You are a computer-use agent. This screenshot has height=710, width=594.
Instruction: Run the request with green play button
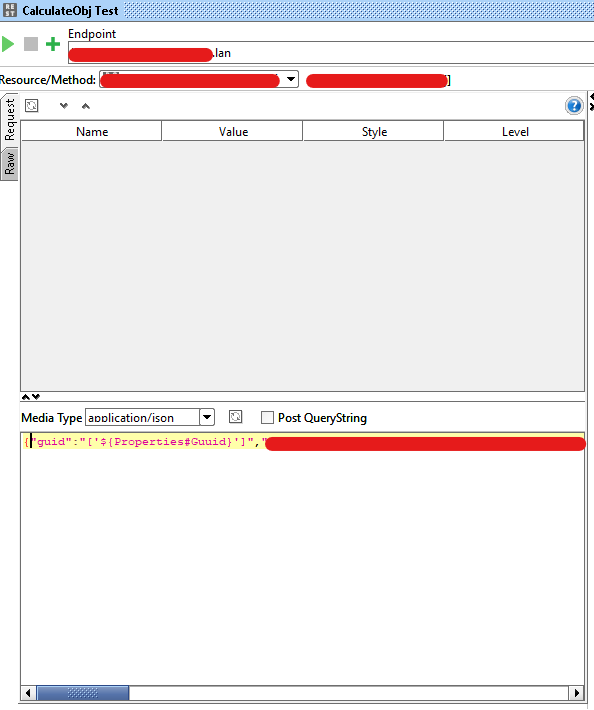pyautogui.click(x=8, y=44)
